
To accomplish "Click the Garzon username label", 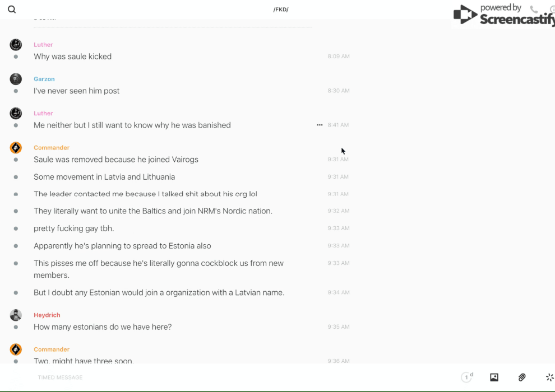I will [x=44, y=79].
